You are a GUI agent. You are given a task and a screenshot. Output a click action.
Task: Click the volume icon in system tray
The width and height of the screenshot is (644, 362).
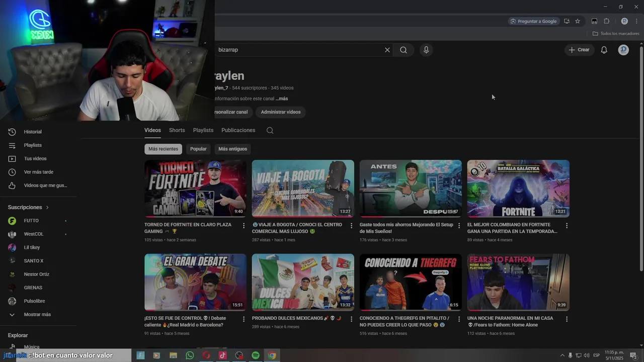[587, 355]
